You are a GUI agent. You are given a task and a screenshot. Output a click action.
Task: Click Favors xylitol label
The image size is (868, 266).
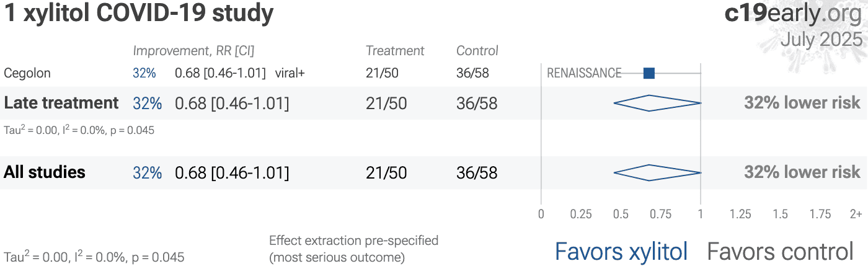point(621,252)
